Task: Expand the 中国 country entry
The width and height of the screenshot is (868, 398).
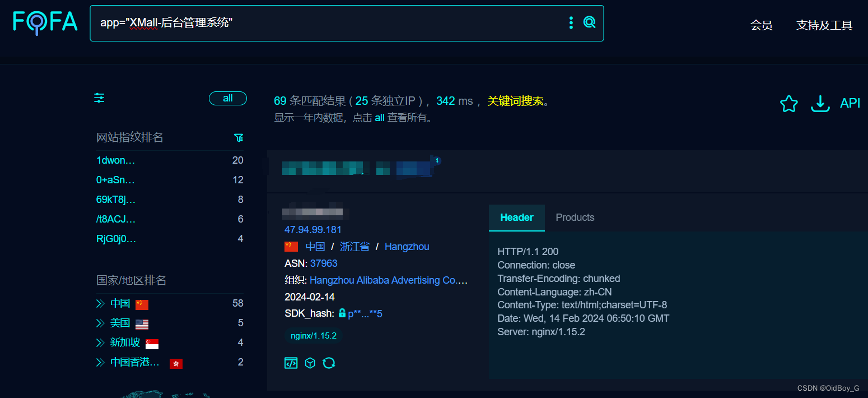Action: pos(100,303)
